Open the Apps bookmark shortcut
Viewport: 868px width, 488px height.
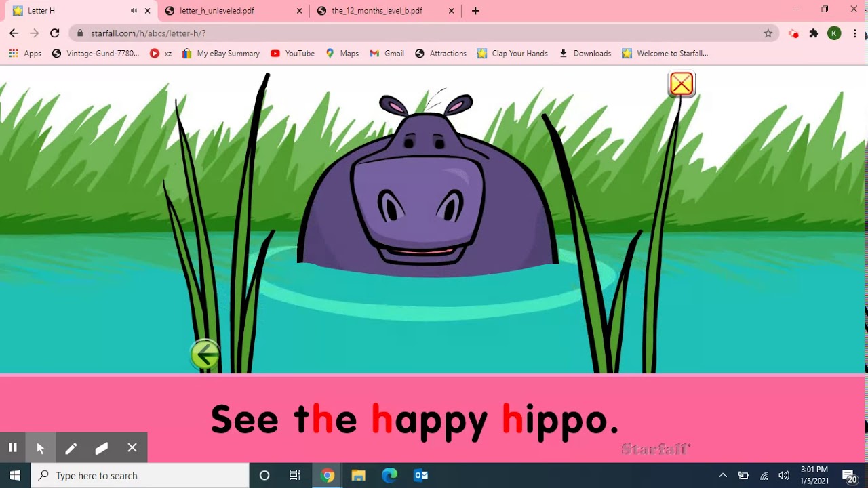(24, 54)
